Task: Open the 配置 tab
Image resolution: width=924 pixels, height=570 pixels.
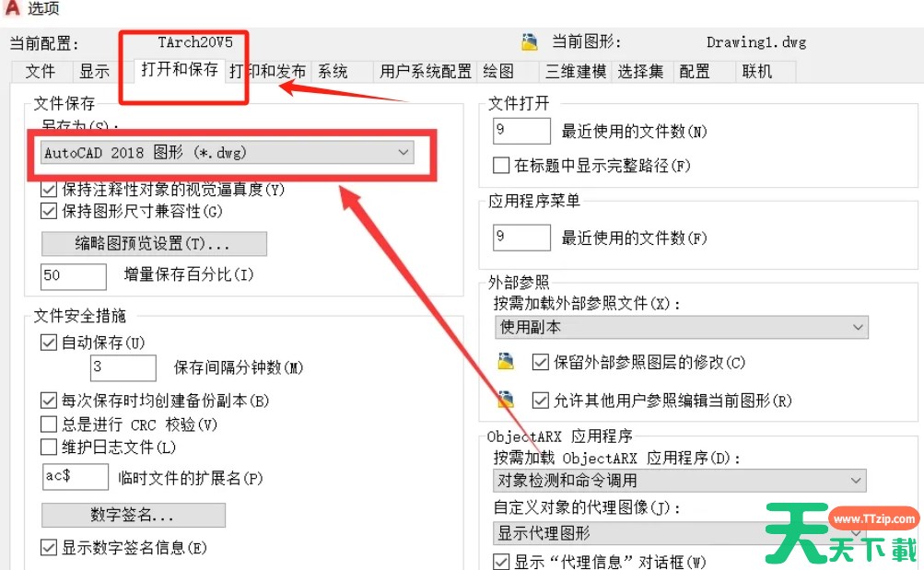Action: tap(695, 71)
